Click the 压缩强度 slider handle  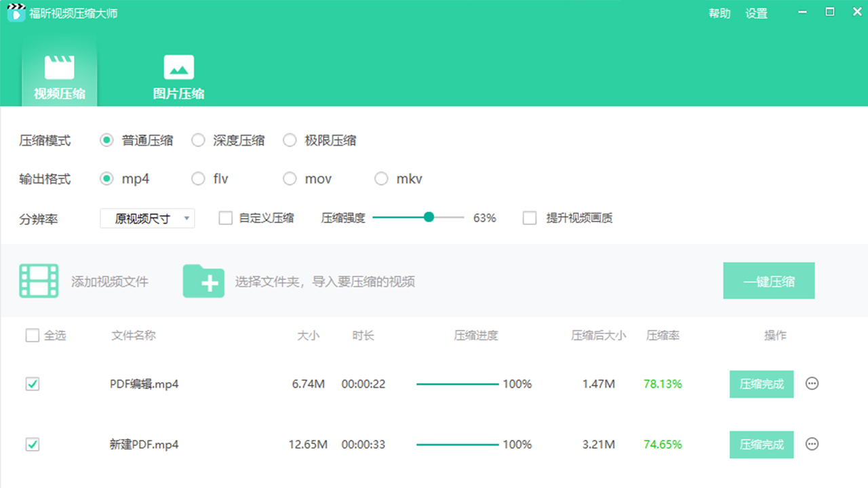coord(429,218)
